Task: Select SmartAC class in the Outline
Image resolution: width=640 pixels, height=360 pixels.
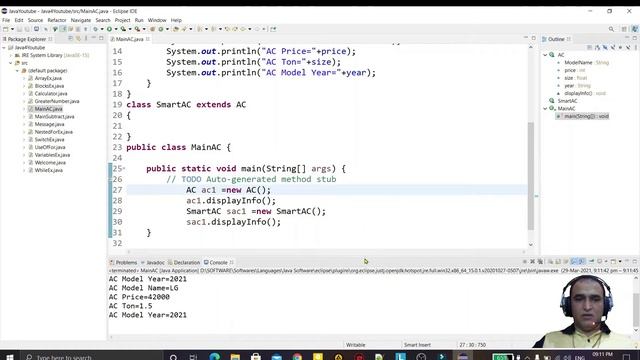Action: (x=567, y=101)
